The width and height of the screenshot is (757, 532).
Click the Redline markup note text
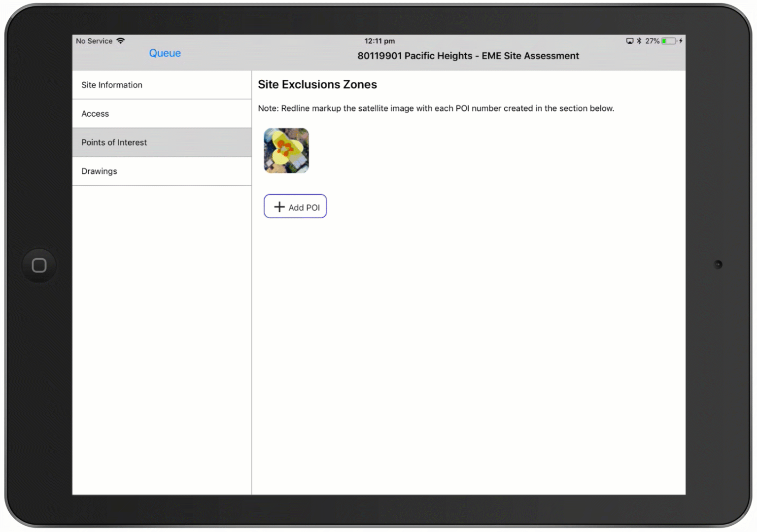[x=436, y=108]
